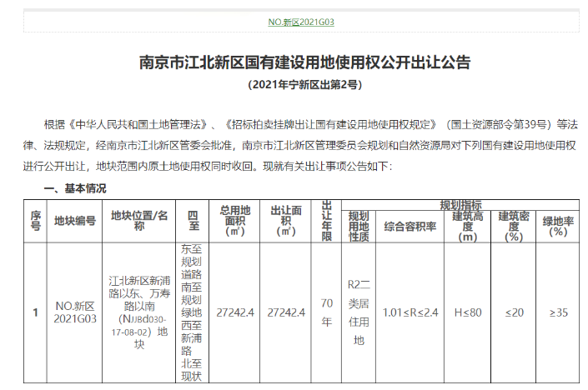Screen dimensions: 588x390
Task: Click the R2二类居住用地 land use cell
Action: tap(359, 312)
